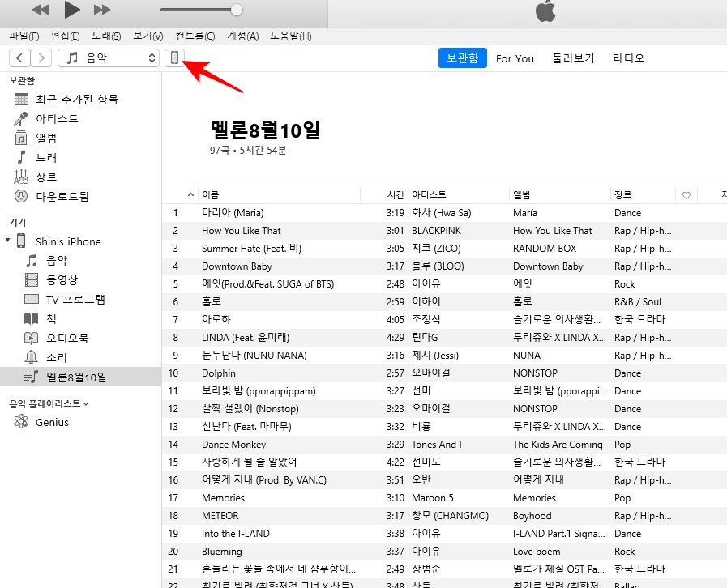Select the song LINDA (Feat. 윤미래)
This screenshot has height=588, width=727.
[x=246, y=338]
